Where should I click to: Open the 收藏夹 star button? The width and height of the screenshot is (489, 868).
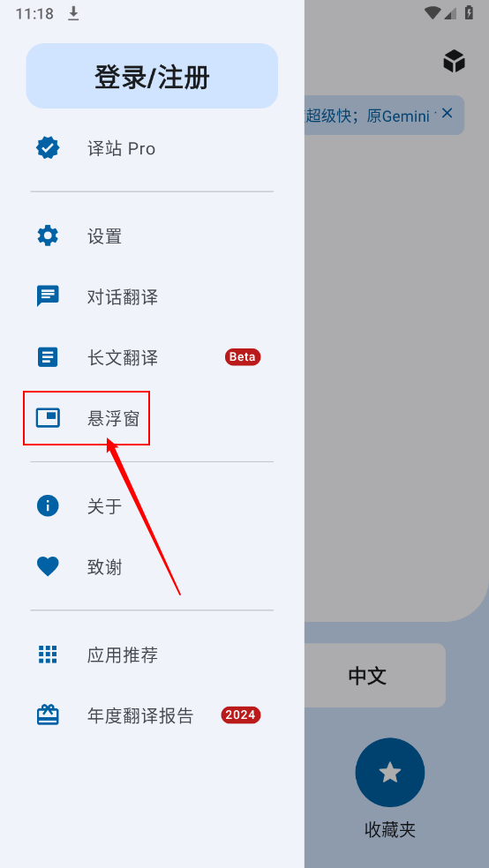[390, 772]
